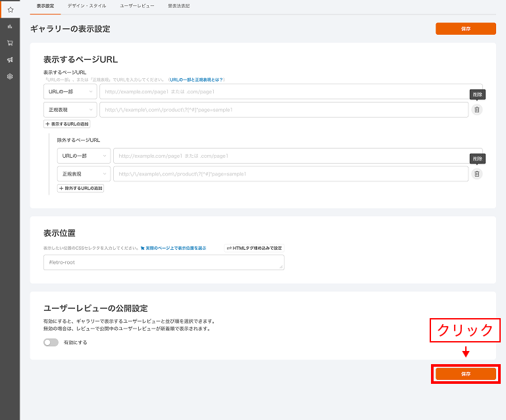Click the shopping cart sidebar icon
Image resolution: width=506 pixels, height=420 pixels.
click(x=10, y=43)
